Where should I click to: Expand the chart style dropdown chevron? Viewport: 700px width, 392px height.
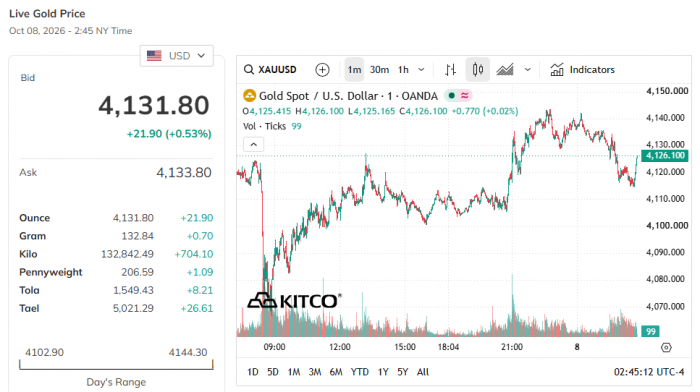pyautogui.click(x=528, y=70)
